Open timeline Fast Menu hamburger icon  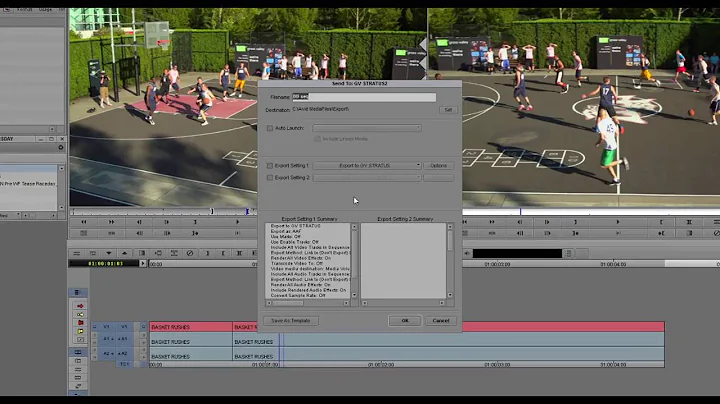77,253
